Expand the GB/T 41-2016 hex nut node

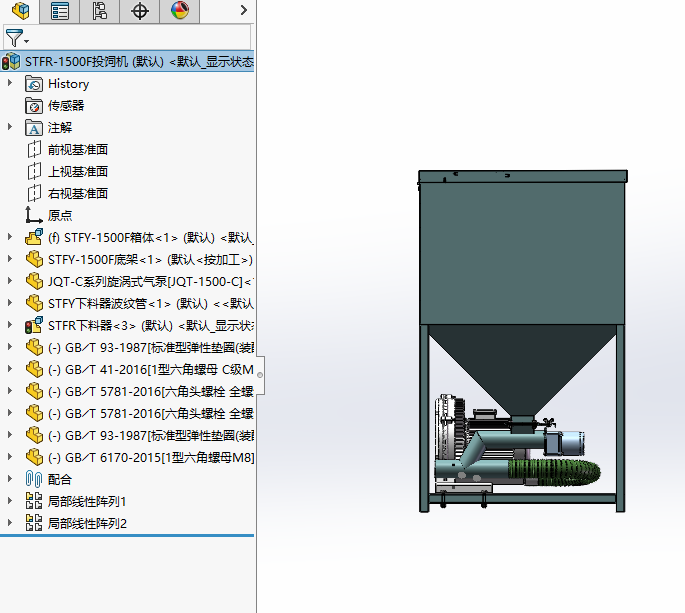(10, 369)
